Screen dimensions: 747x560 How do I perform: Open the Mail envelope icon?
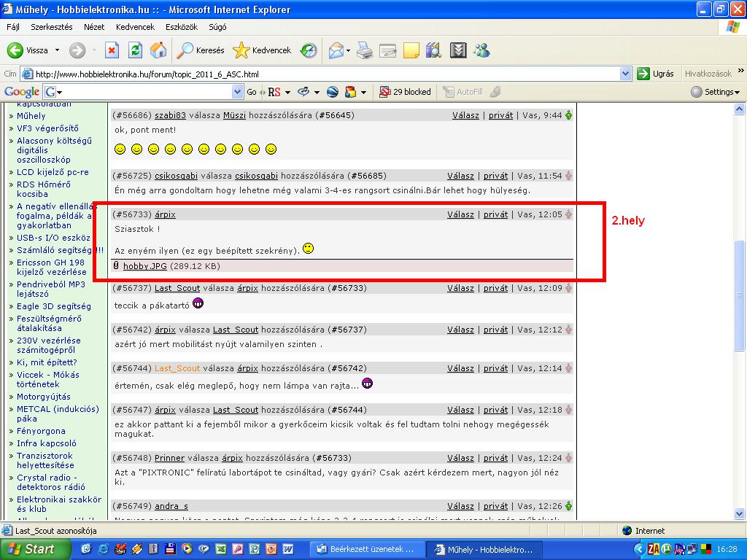click(x=336, y=50)
